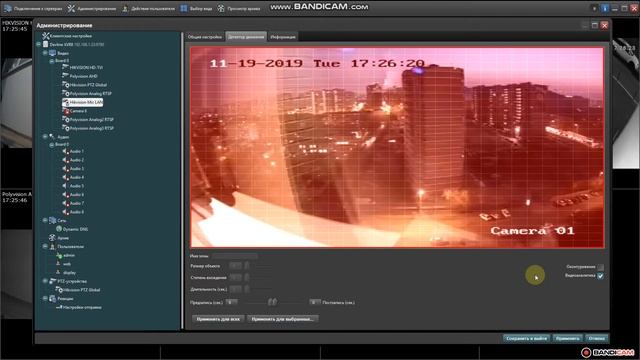Screen dimensions: 640x360
Task: Click the Сеть network icon
Action: [x=52, y=220]
